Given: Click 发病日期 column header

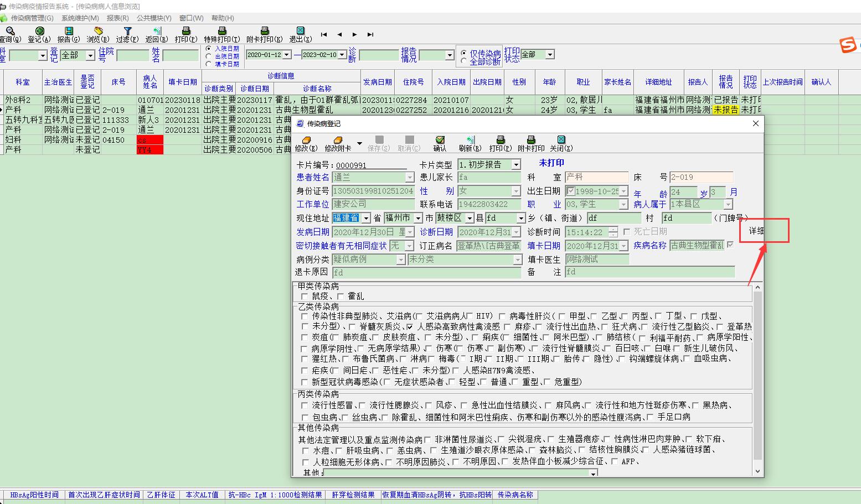Looking at the screenshot, I should 378,82.
